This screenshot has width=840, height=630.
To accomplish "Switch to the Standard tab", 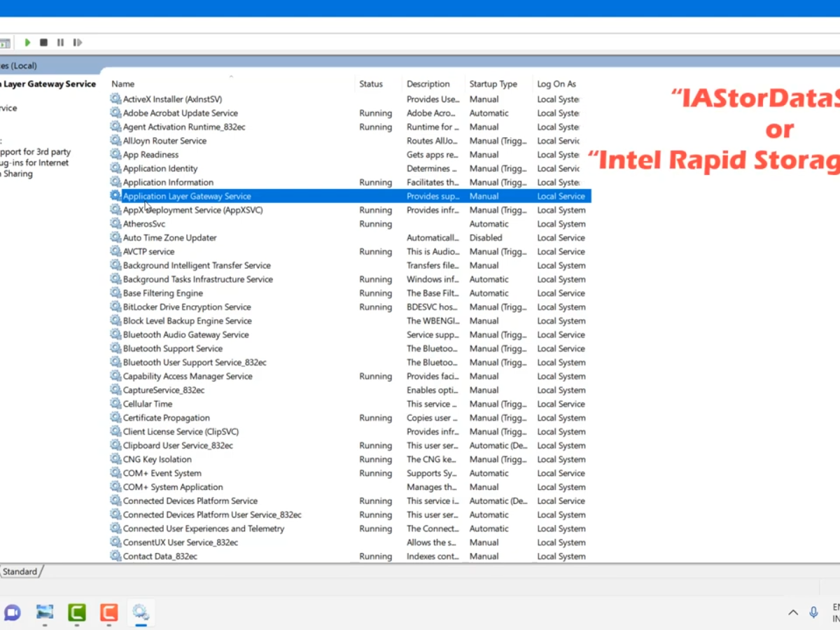I will click(20, 572).
